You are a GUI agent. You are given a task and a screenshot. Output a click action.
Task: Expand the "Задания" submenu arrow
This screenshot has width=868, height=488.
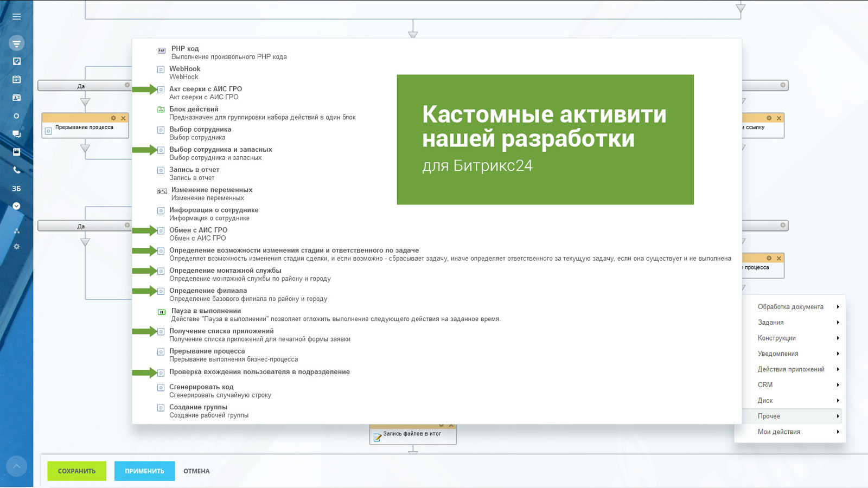click(x=838, y=323)
